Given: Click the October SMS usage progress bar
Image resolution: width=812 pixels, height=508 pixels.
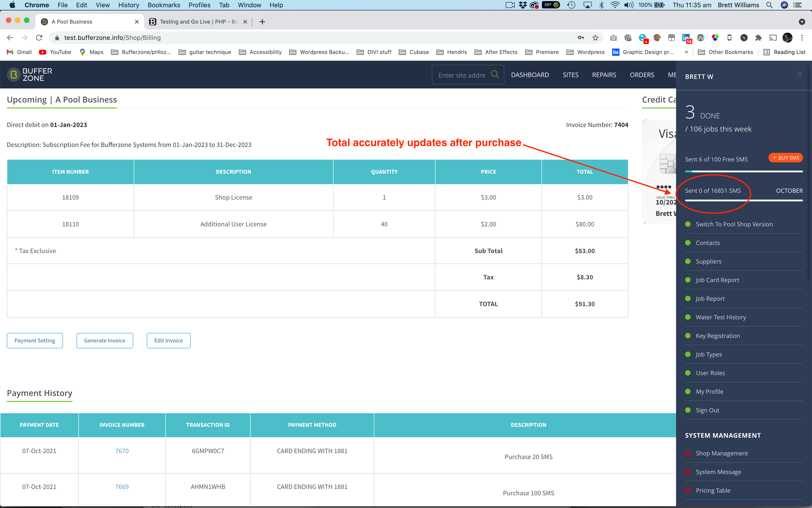Looking at the screenshot, I should point(744,200).
